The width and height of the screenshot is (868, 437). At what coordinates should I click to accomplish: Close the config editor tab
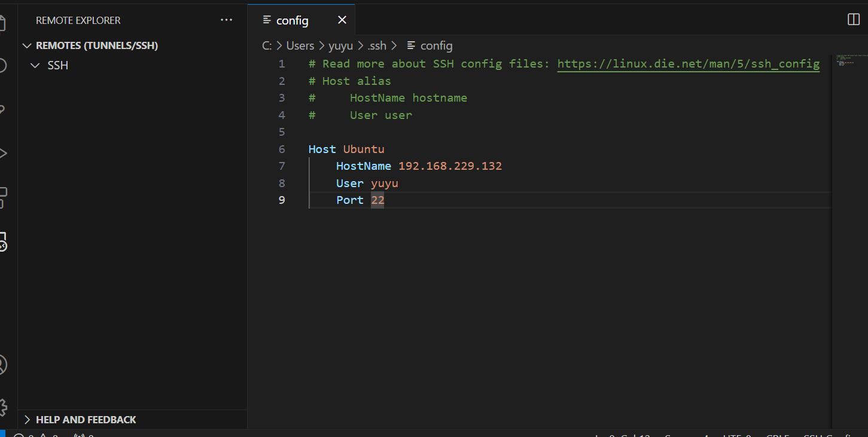pos(342,20)
